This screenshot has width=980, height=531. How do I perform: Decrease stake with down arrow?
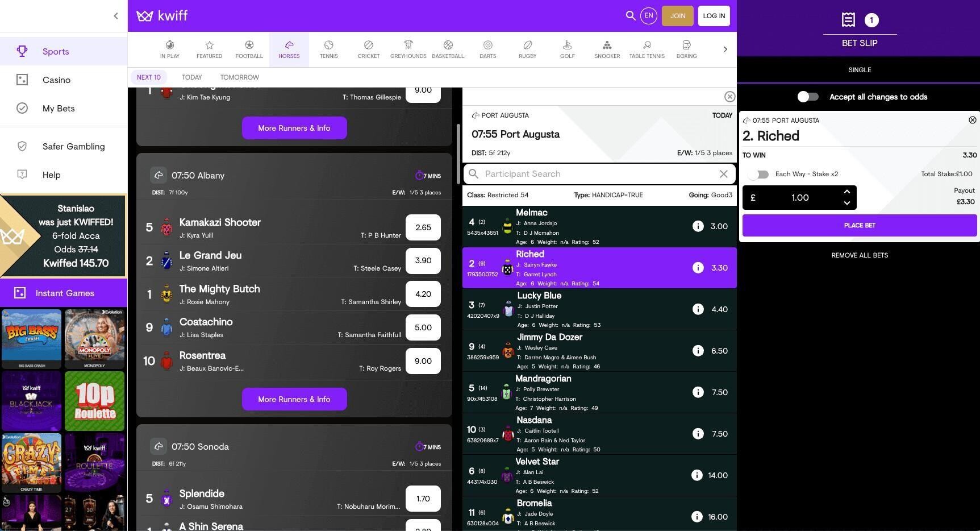coord(846,203)
